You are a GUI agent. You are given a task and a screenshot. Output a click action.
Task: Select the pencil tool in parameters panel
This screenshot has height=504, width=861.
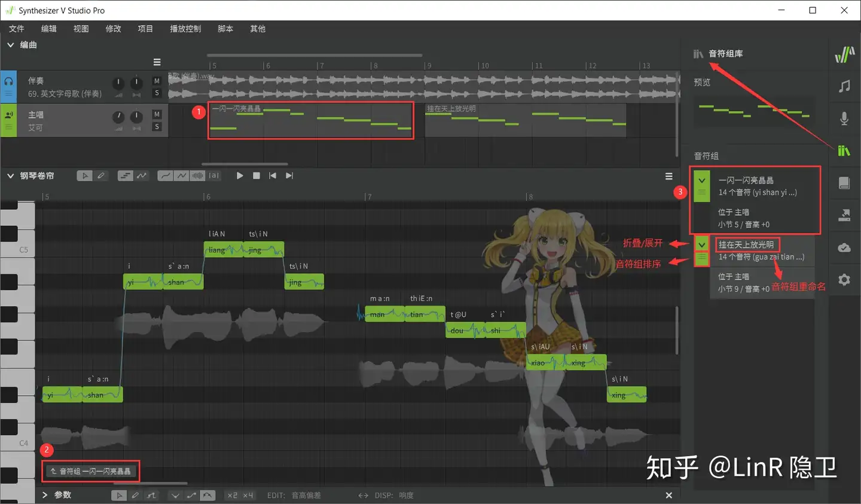135,495
